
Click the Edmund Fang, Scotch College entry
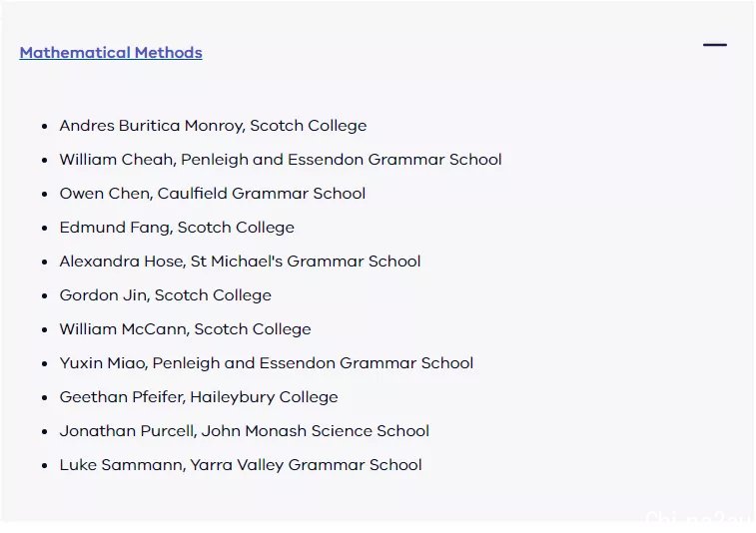click(x=177, y=228)
